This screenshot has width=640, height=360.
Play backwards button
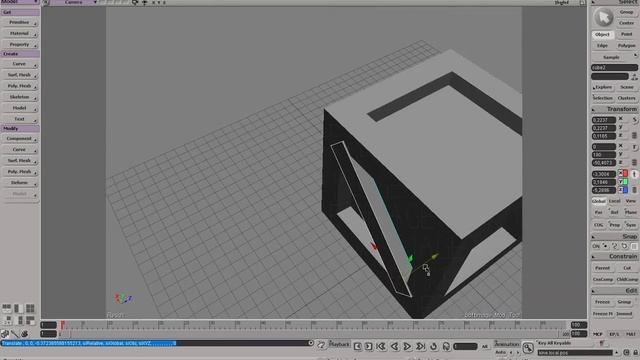(394, 347)
